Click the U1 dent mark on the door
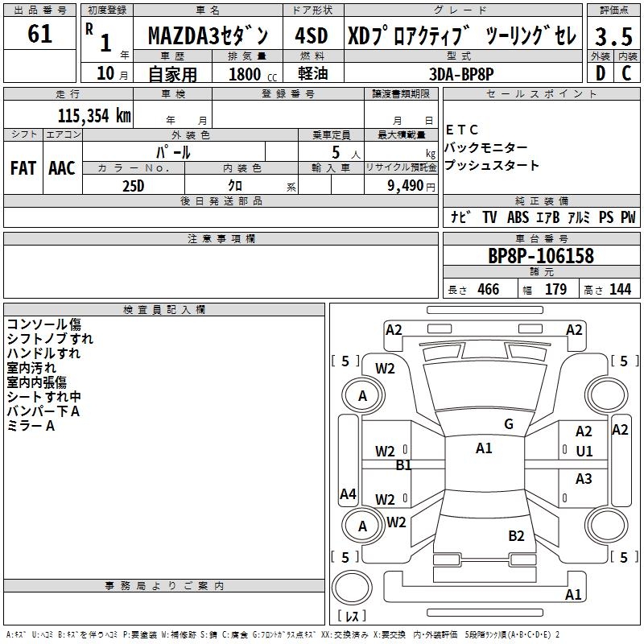Image resolution: width=644 pixels, height=644 pixels. click(x=584, y=452)
